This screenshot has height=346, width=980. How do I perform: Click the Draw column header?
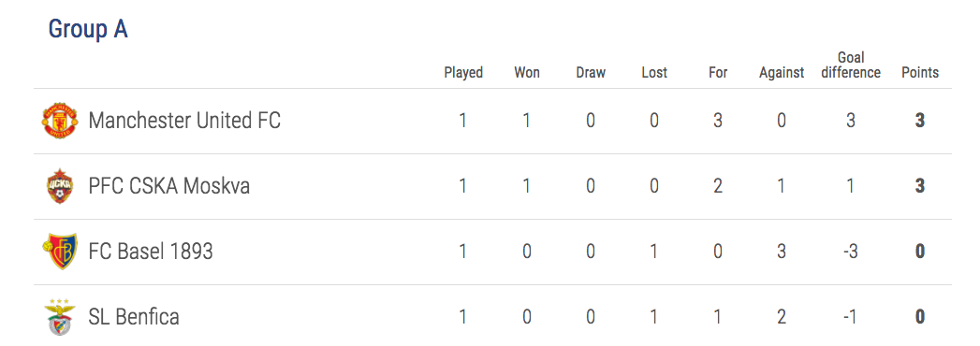(x=591, y=72)
